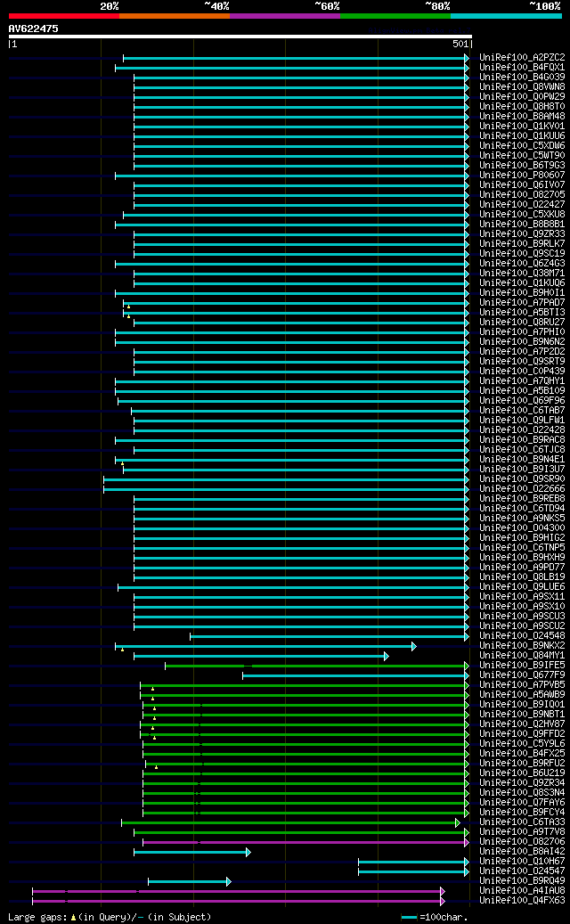Select label UniRef100_C0P439
Image resolution: width=570 pixels, height=924 pixels.
click(x=522, y=372)
